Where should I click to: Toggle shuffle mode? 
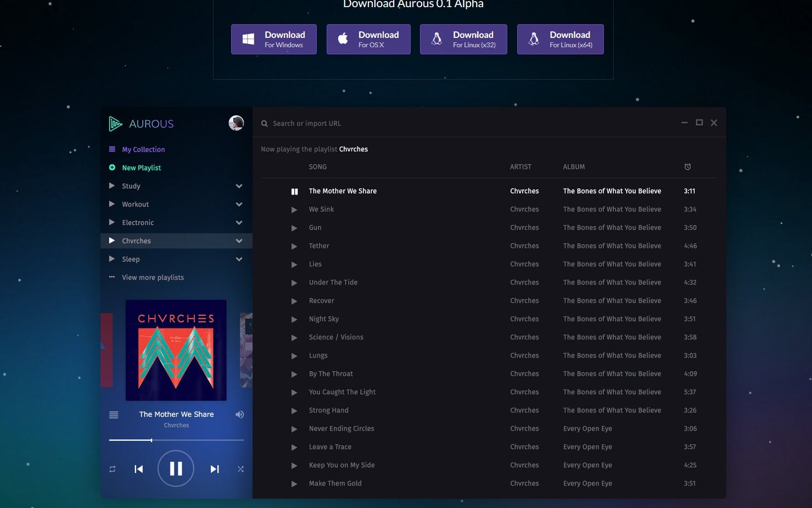pyautogui.click(x=240, y=469)
